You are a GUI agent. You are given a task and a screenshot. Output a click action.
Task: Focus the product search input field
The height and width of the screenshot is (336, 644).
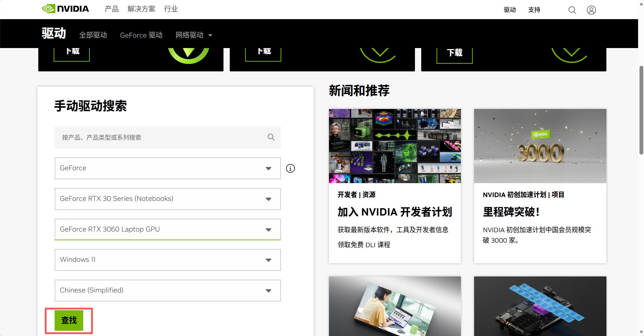pos(168,138)
